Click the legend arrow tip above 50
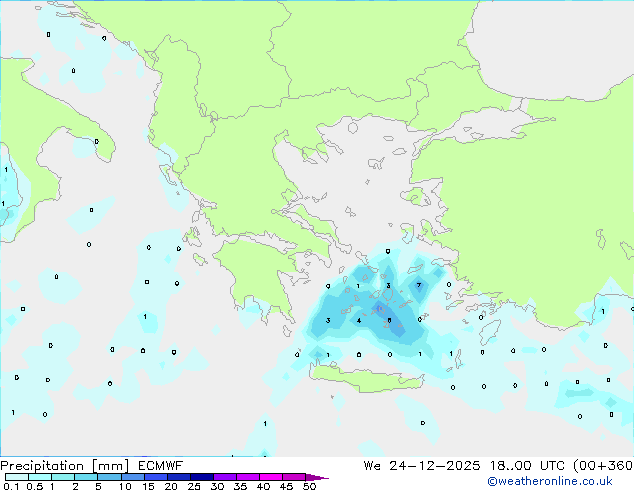Screen dimensions: 634x490 (317, 477)
